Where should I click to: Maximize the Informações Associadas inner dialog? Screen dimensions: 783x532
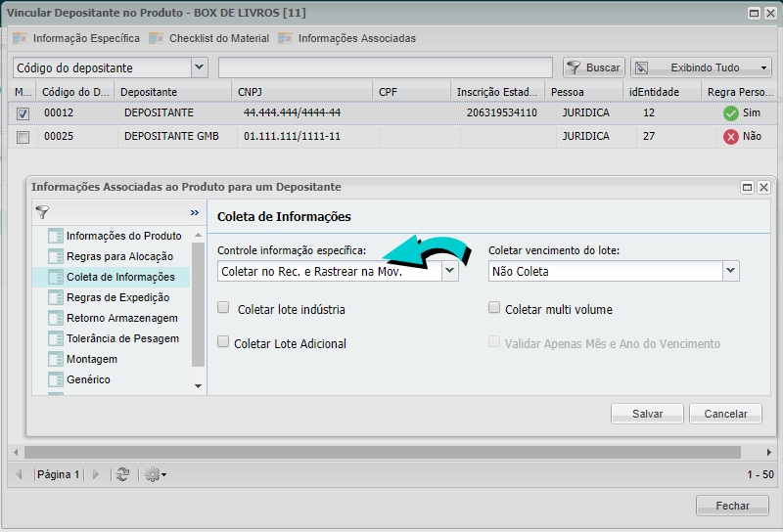coord(747,187)
